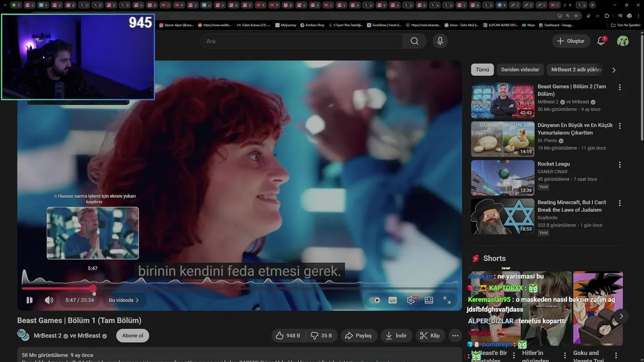Open the Konfuse Shop bookmark
This screenshot has height=362, width=644.
click(312, 25)
